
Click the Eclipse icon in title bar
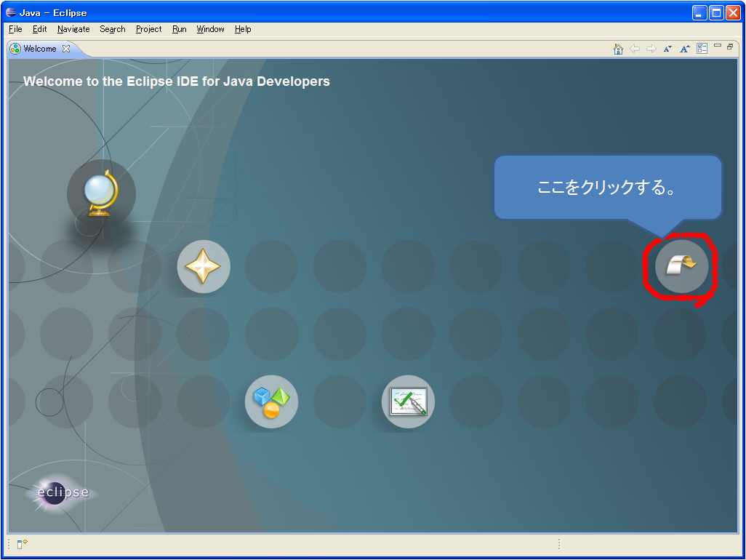(x=10, y=12)
